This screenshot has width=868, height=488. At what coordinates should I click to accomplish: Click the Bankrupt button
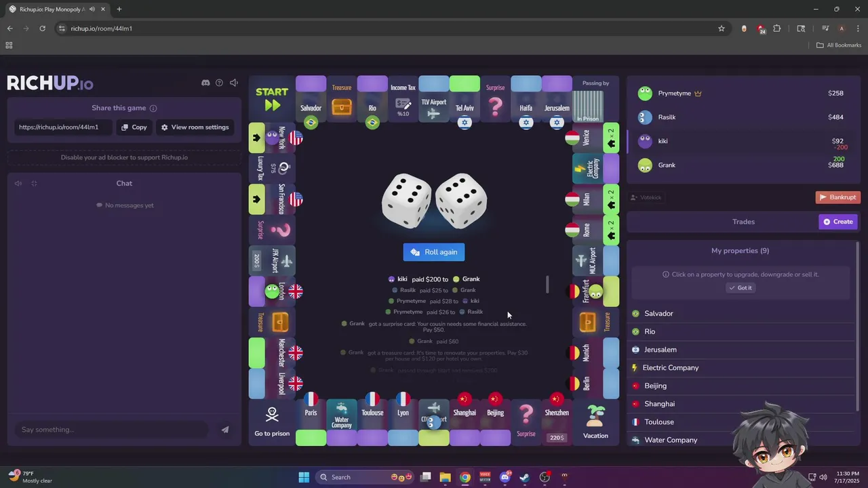pos(837,197)
